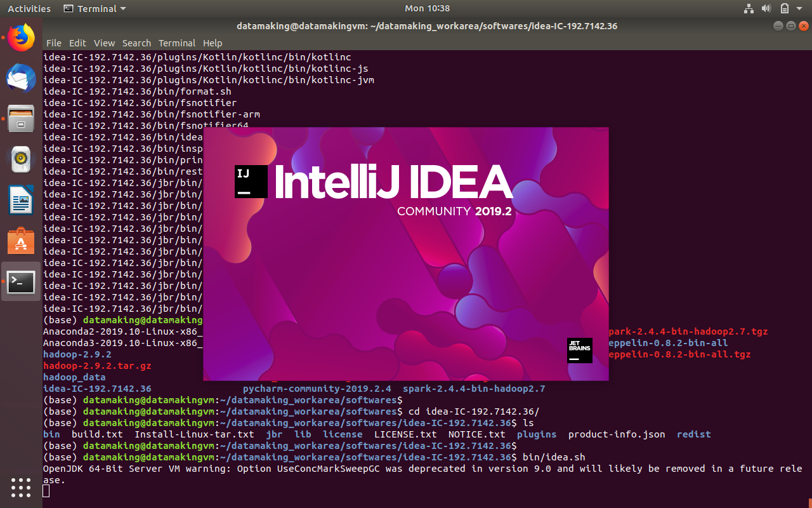
Task: Click the 'bin/fsnotifier-arm' path line
Action: 152,114
